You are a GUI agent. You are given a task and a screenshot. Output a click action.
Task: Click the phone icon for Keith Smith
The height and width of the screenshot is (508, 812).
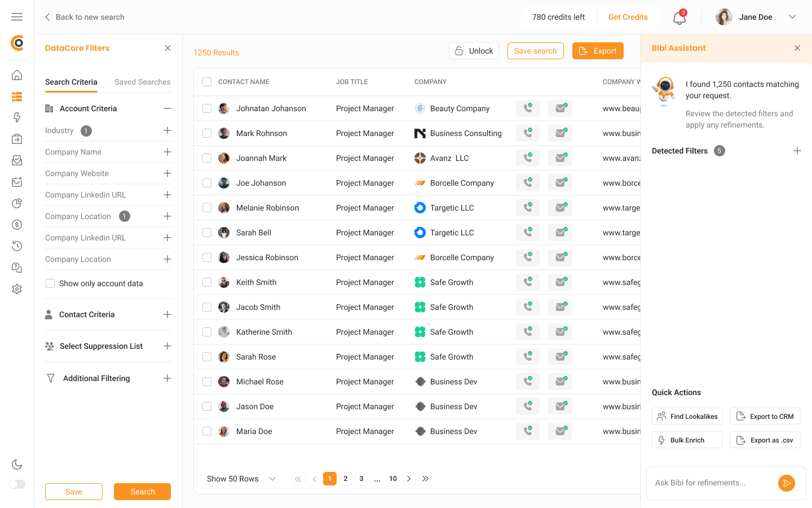click(x=528, y=282)
